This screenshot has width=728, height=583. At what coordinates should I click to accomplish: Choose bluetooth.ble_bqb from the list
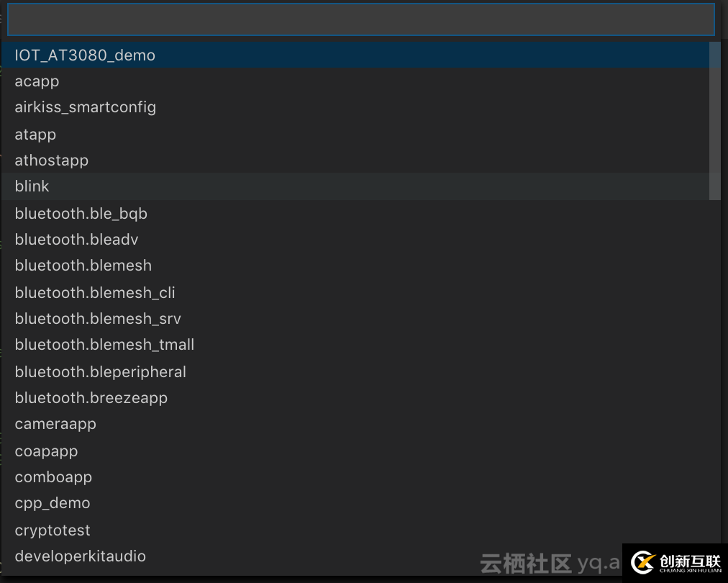click(x=81, y=213)
